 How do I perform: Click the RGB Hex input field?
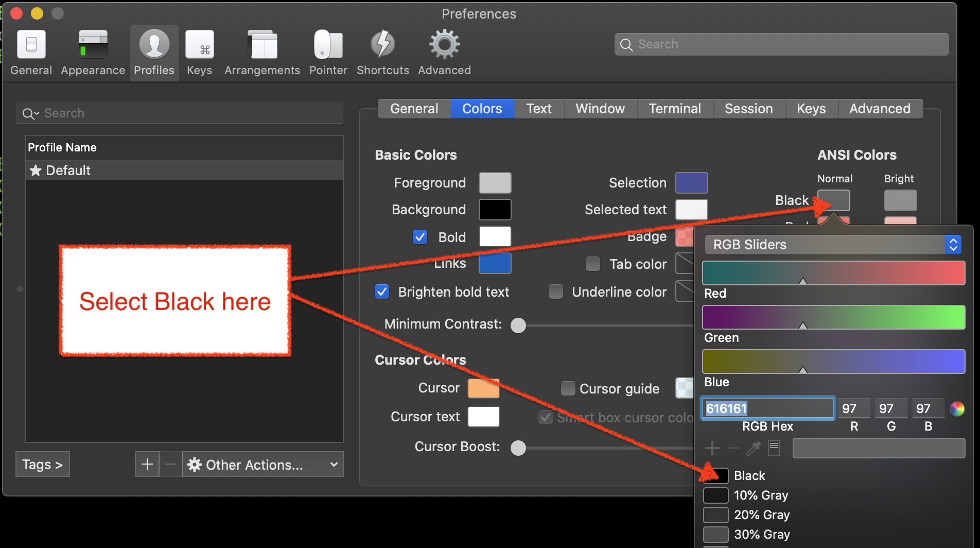pyautogui.click(x=767, y=409)
